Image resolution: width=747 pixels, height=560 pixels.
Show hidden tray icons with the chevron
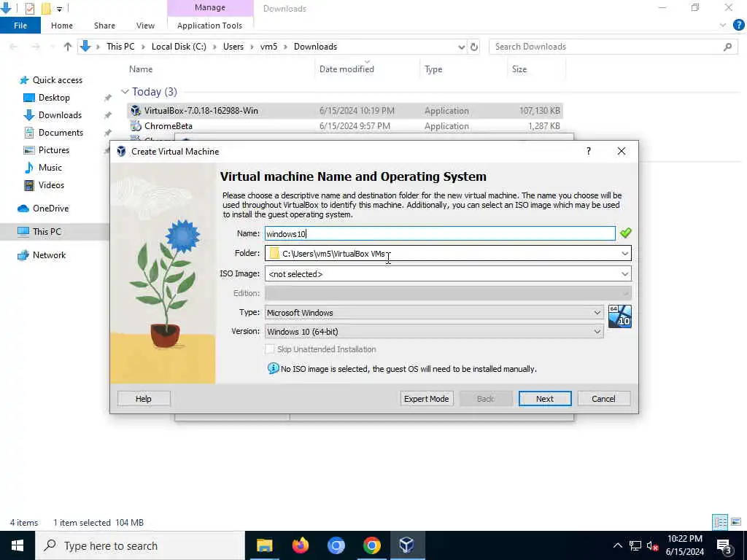point(617,545)
